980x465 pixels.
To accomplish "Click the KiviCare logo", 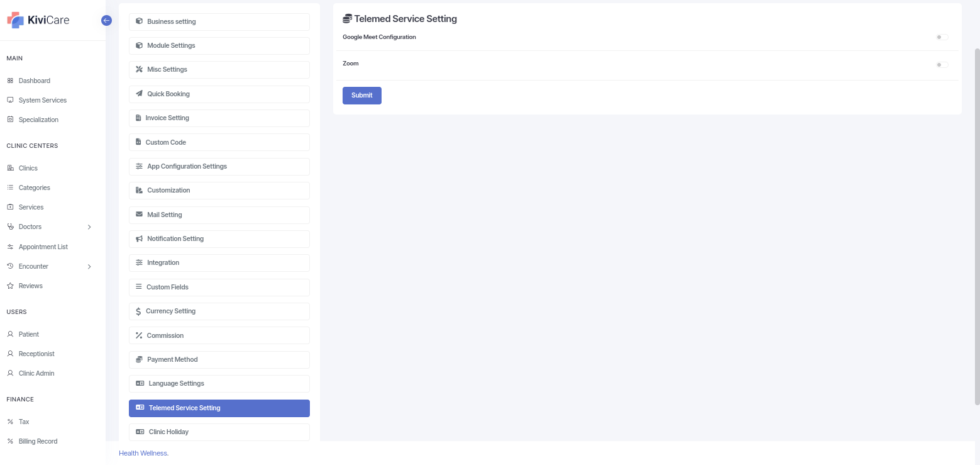I will tap(38, 20).
